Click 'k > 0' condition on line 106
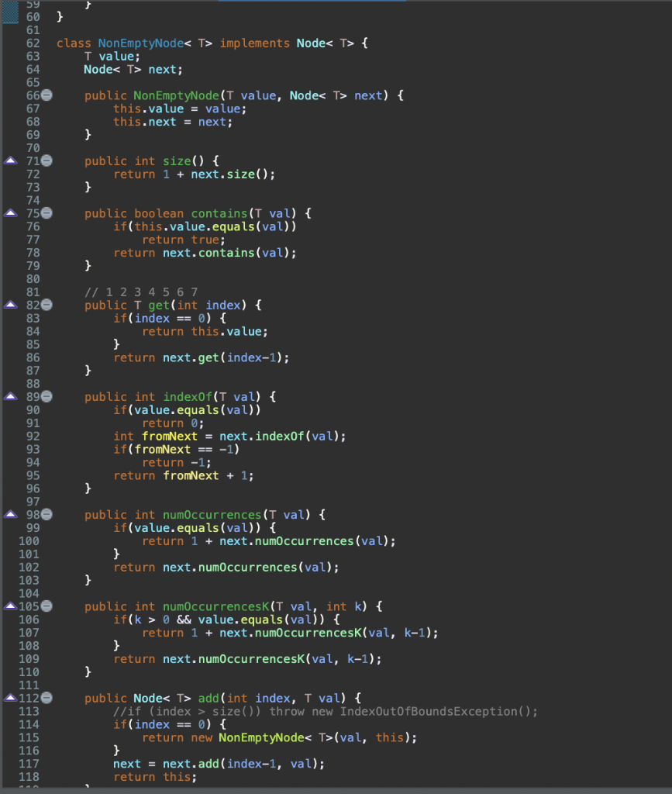Viewport: 672px width, 794px height. point(152,620)
